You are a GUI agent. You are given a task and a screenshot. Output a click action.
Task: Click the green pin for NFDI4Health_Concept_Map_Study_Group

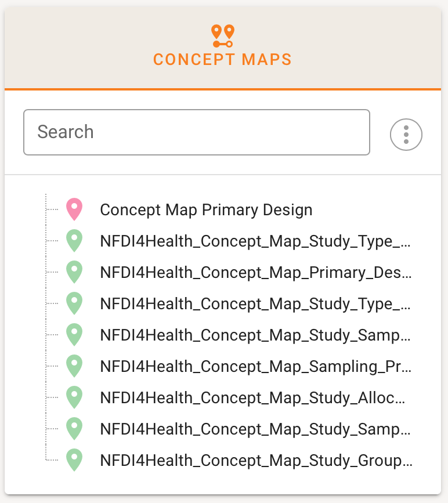[74, 460]
